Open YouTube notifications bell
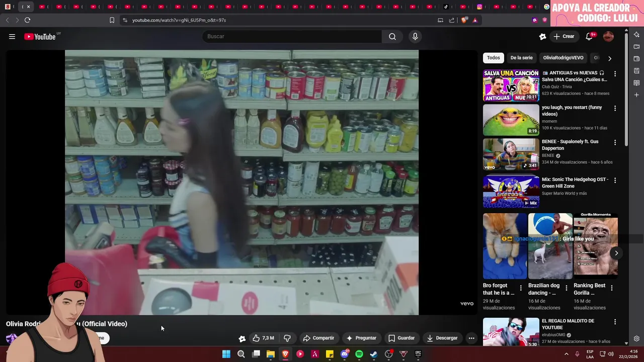The height and width of the screenshot is (362, 644). click(589, 36)
